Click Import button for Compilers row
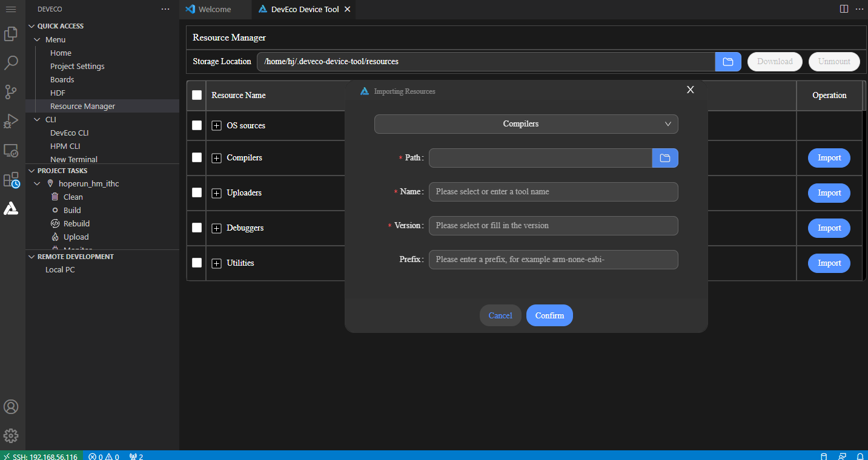This screenshot has height=460, width=868. 829,158
